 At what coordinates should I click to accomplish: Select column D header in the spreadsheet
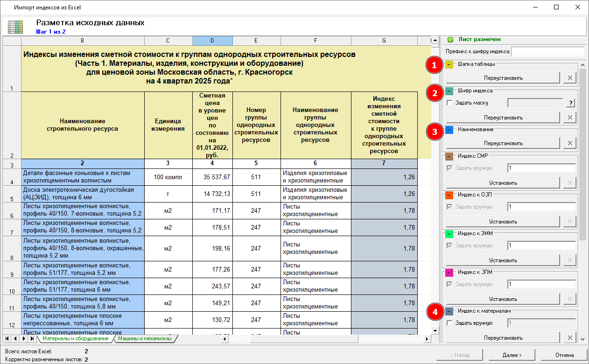(212, 41)
